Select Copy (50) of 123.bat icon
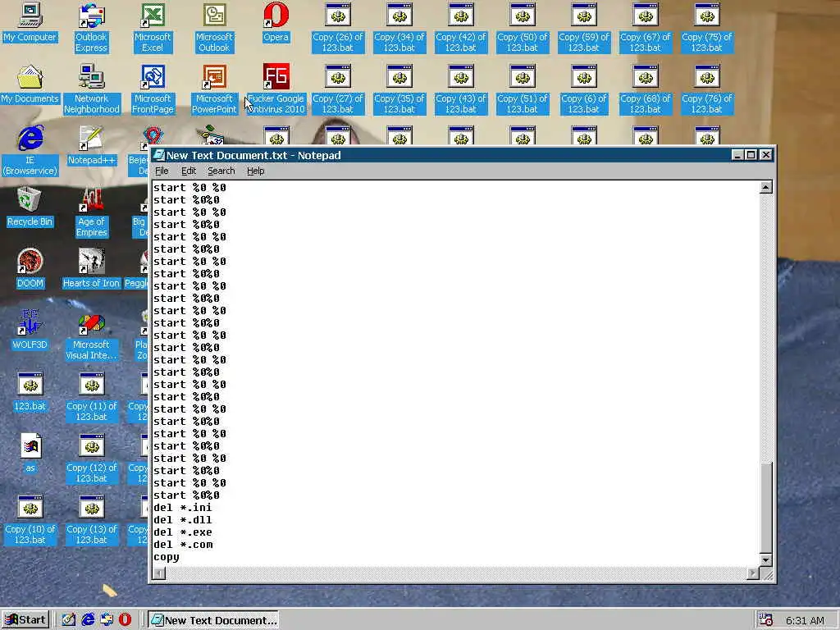840x630 pixels. 523,28
